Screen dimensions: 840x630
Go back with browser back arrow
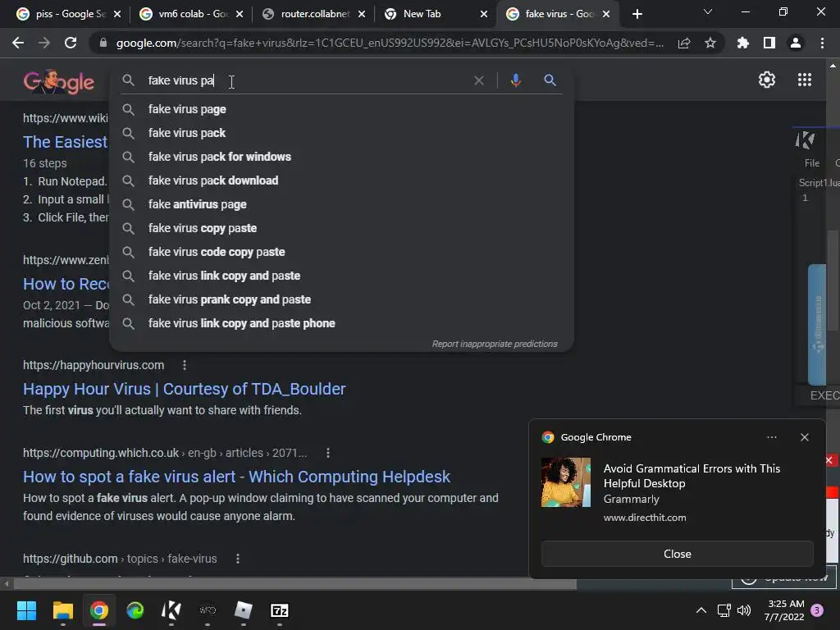18,43
